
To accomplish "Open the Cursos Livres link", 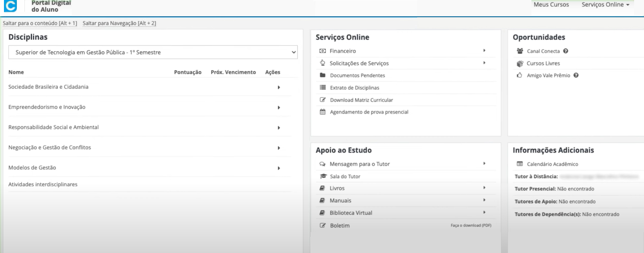I will (543, 63).
